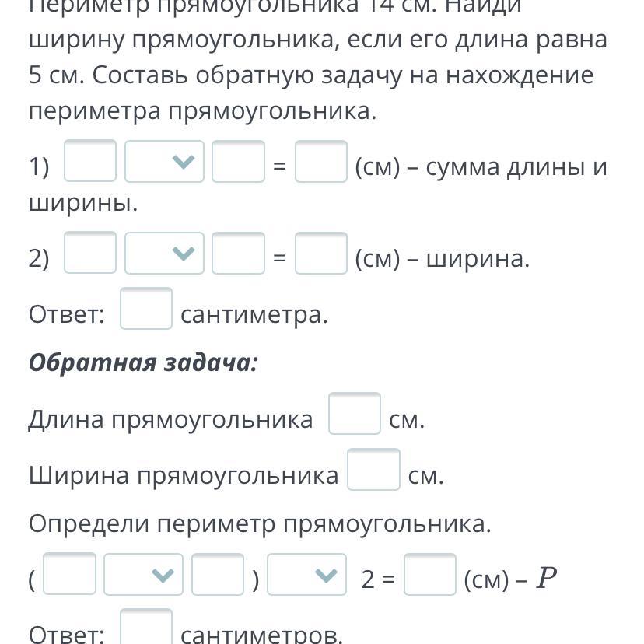644x644 pixels.
Task: Click the 'Длина прямоугольника' input field
Action: 355,414
